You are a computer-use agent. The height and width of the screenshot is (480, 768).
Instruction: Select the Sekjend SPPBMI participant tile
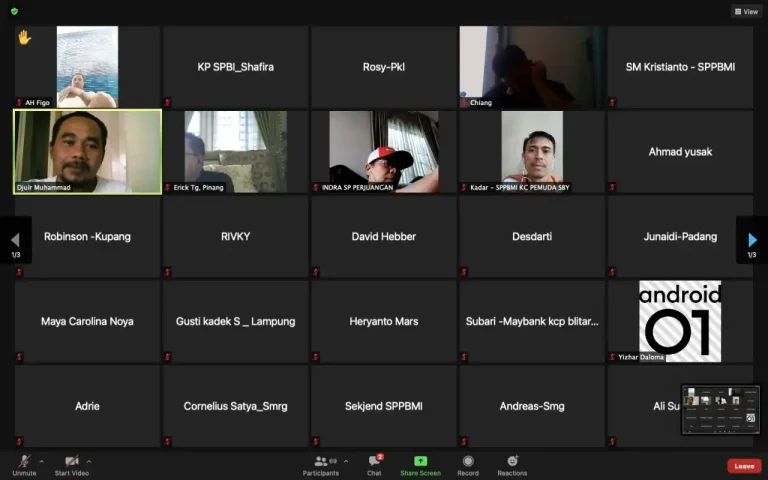[x=384, y=406]
